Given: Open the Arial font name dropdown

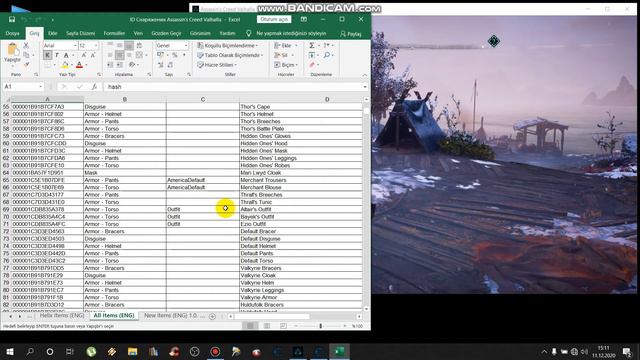Looking at the screenshot, I should click(75, 45).
